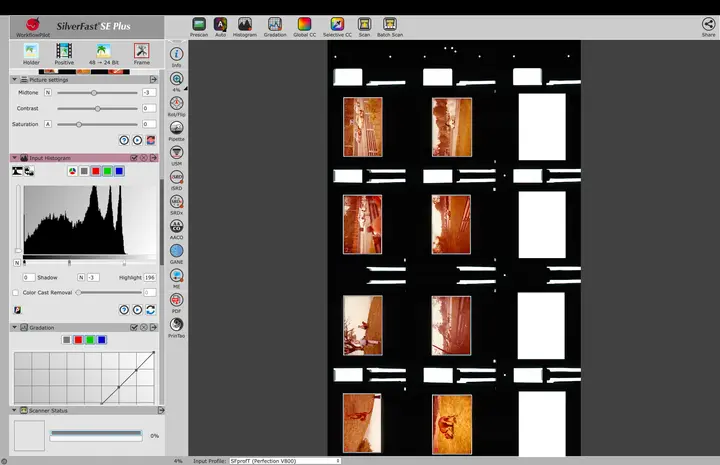
Task: Collapse the Picture settings panel
Action: (14, 79)
